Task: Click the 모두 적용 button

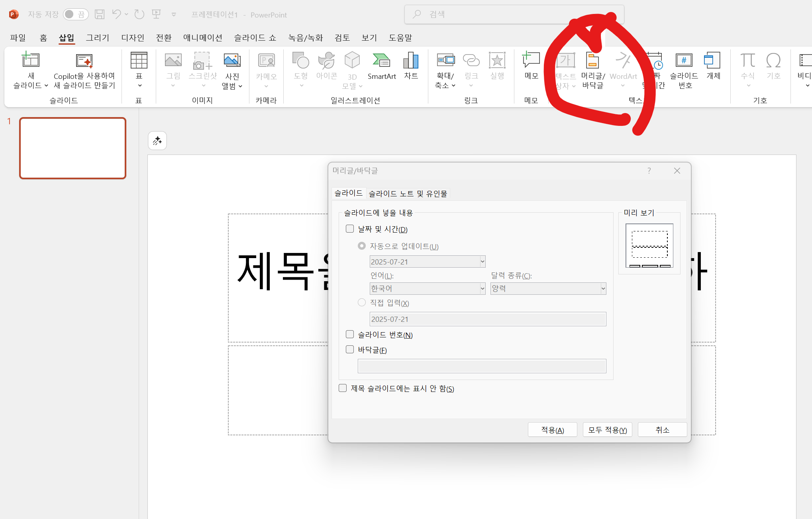Action: [x=607, y=430]
